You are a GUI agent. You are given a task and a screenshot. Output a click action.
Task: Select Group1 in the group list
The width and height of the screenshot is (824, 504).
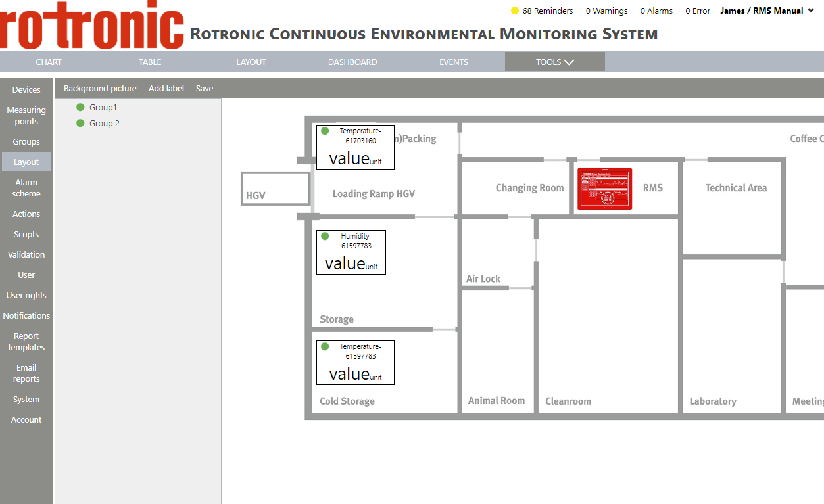click(103, 108)
